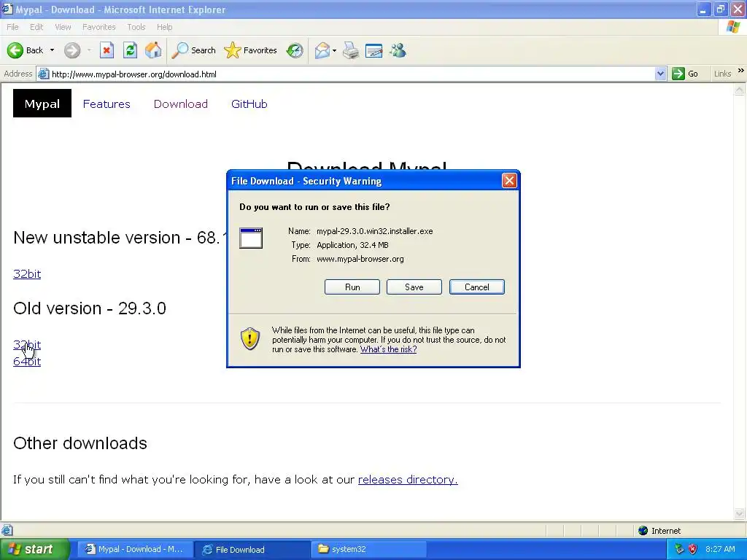Click the Mypal black logo link
The image size is (747, 560).
tap(42, 104)
